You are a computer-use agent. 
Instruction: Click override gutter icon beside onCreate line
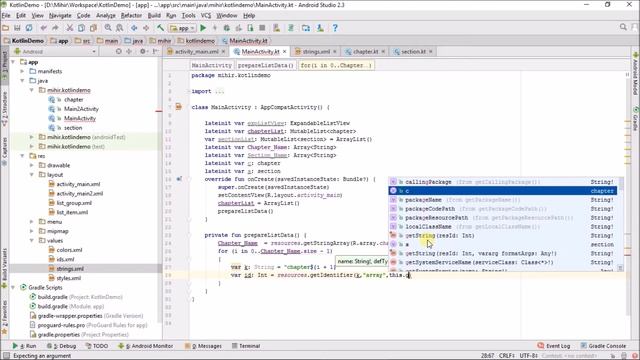coord(179,179)
